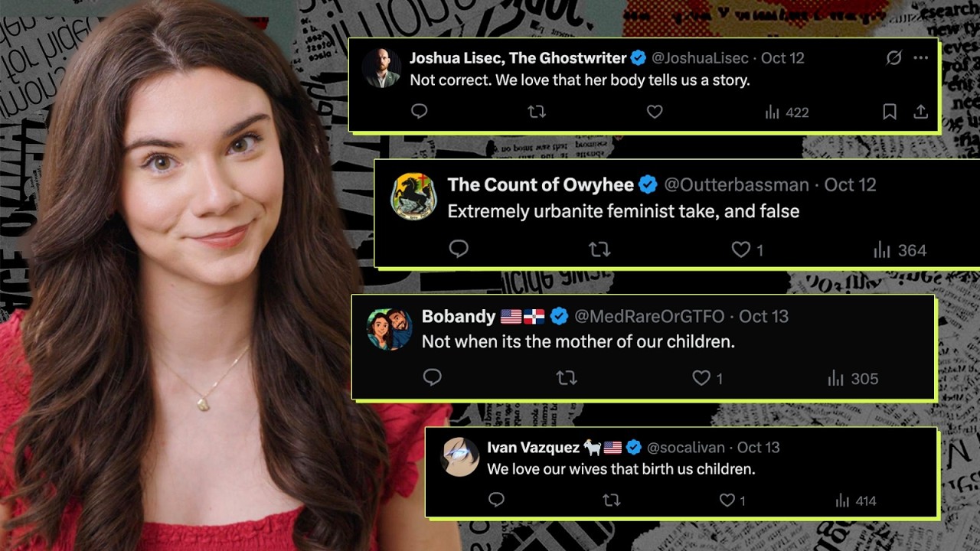Share Joshua Lisec's tweet
Image resolution: width=980 pixels, height=551 pixels.
click(x=921, y=112)
